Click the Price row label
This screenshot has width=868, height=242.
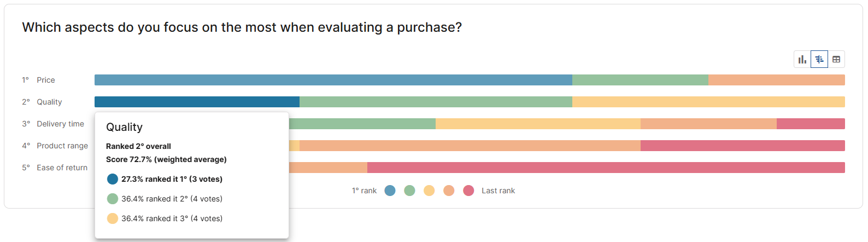(46, 80)
